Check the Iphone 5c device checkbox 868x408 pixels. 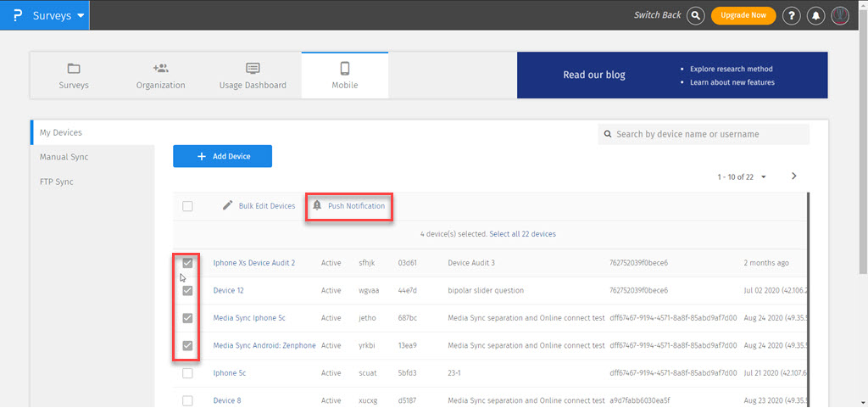click(x=187, y=373)
